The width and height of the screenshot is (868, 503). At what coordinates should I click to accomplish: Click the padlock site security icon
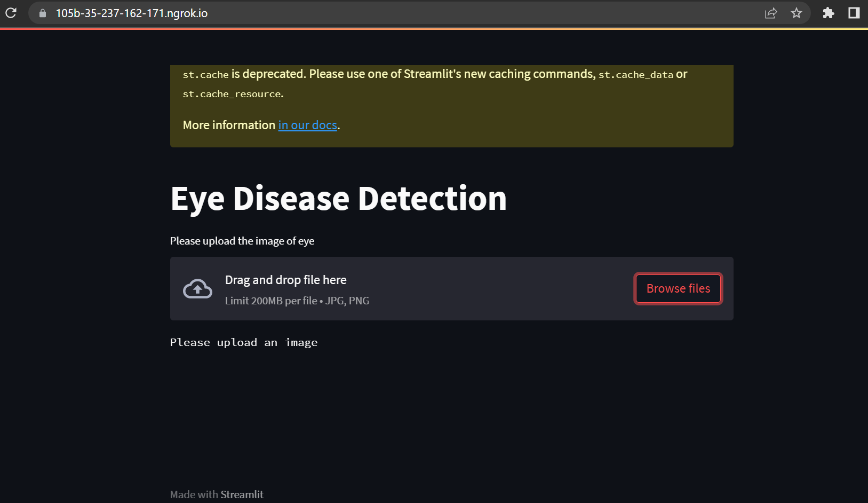point(42,13)
